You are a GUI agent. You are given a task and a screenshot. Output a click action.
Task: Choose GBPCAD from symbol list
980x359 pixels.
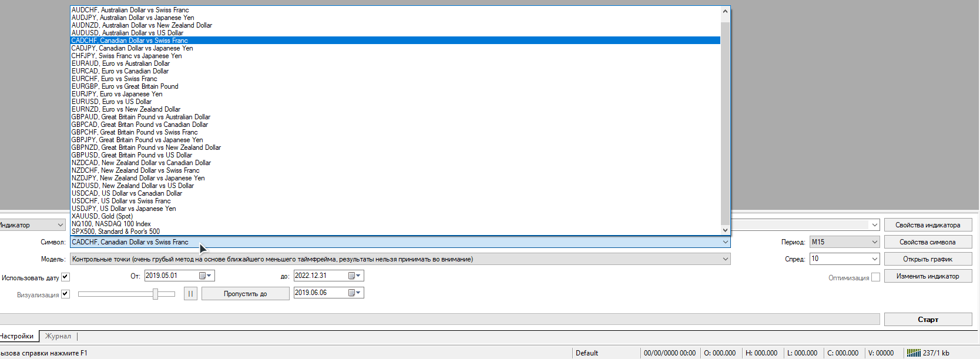(395, 125)
